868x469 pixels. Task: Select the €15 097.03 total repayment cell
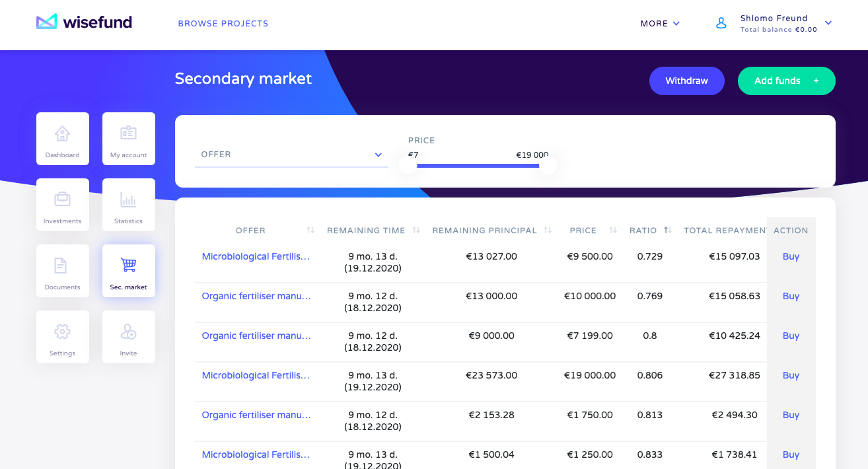click(x=735, y=256)
